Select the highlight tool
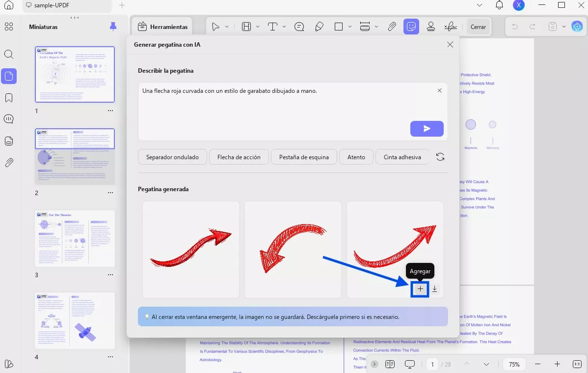The image size is (588, 373). (x=246, y=27)
